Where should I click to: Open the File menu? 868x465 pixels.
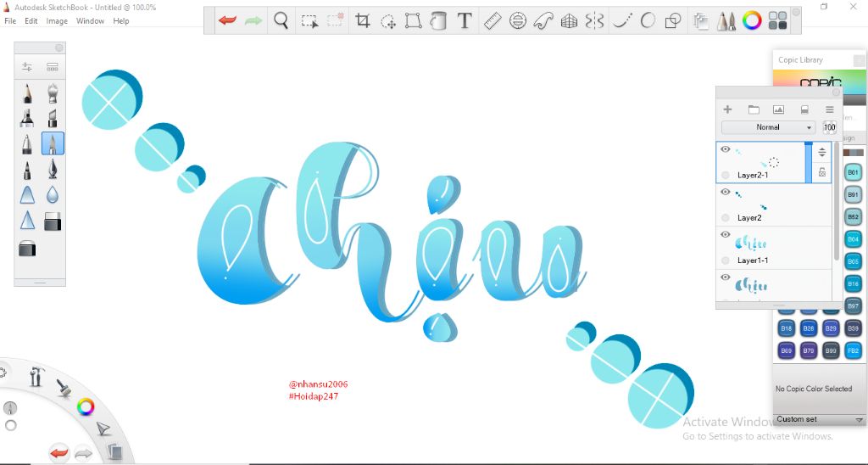pyautogui.click(x=10, y=21)
